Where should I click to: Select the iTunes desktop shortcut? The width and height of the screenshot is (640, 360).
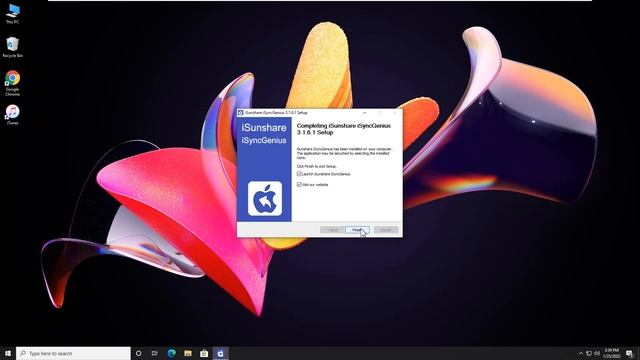pyautogui.click(x=13, y=115)
